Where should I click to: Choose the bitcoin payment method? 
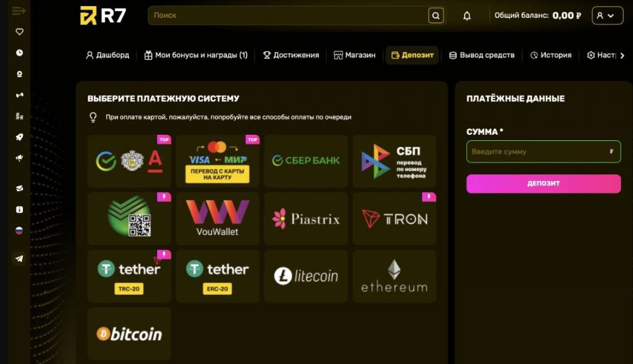click(x=129, y=334)
